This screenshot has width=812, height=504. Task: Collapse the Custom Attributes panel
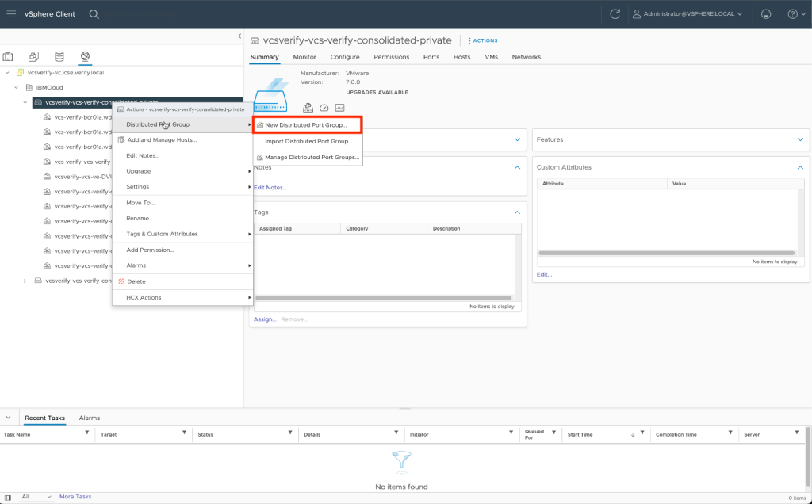(x=800, y=167)
